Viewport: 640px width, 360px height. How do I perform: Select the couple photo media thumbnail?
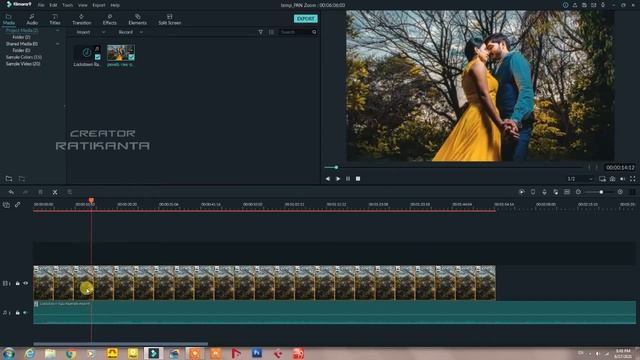pyautogui.click(x=120, y=53)
